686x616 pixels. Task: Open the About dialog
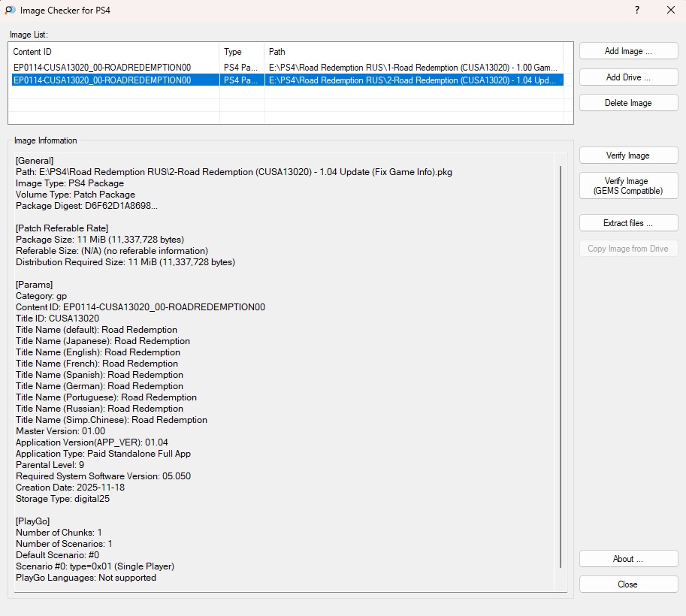pos(628,559)
